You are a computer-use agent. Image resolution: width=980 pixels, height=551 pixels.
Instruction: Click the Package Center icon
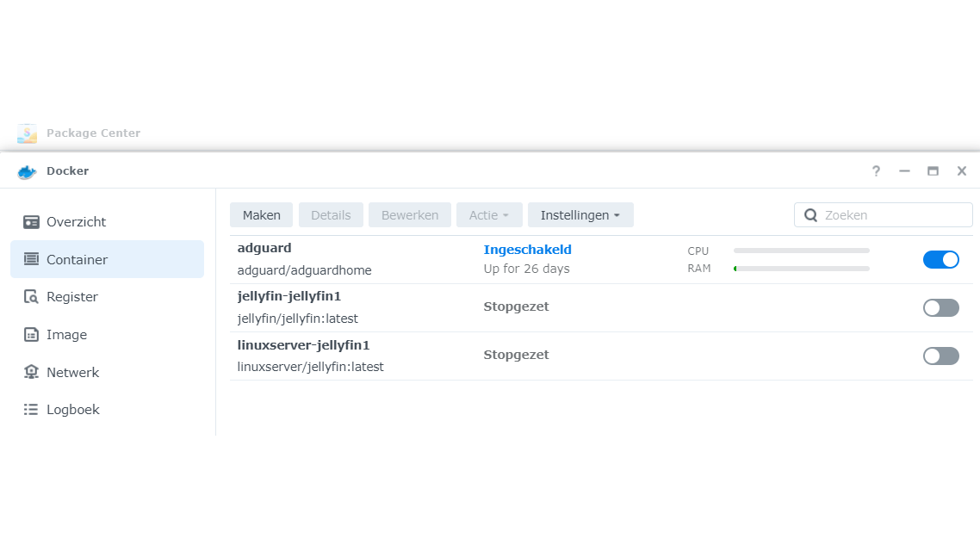(x=27, y=133)
